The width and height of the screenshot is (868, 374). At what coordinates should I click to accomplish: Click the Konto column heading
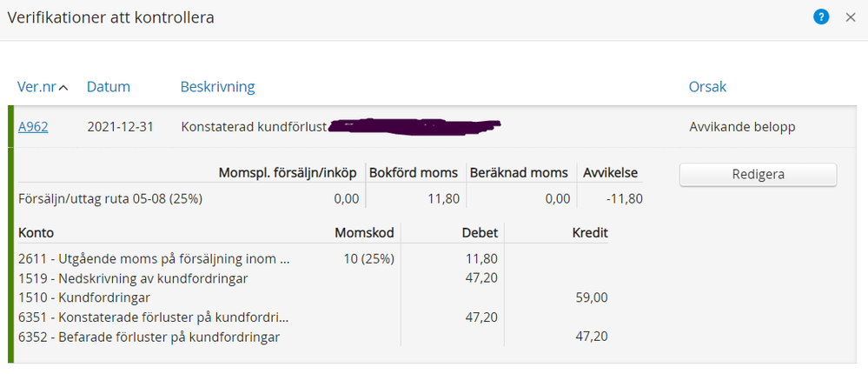click(x=36, y=233)
